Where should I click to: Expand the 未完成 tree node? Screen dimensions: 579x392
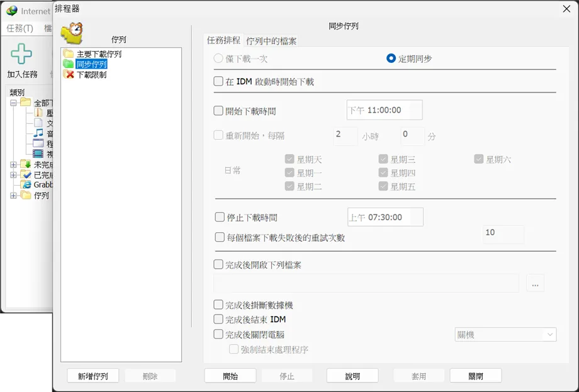13,164
